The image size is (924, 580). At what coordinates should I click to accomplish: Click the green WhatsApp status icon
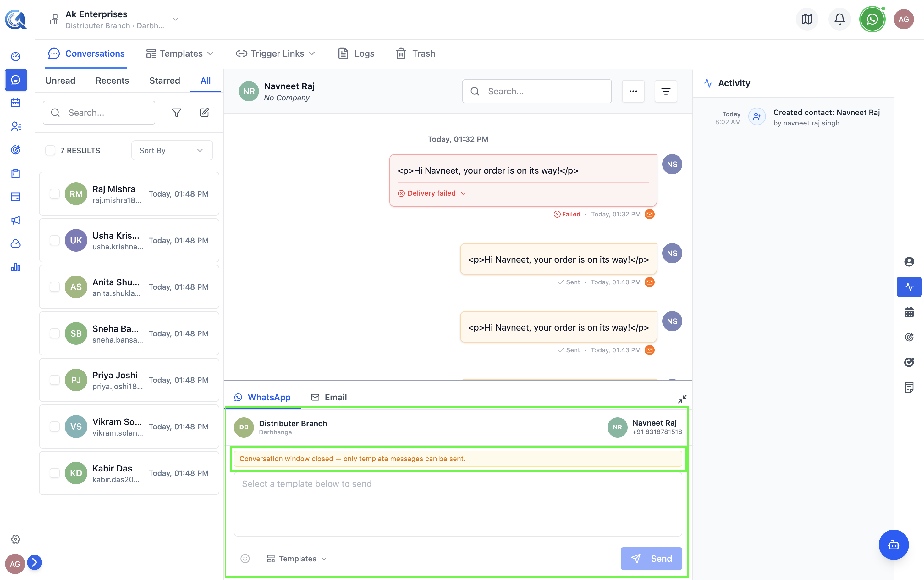[x=872, y=19]
